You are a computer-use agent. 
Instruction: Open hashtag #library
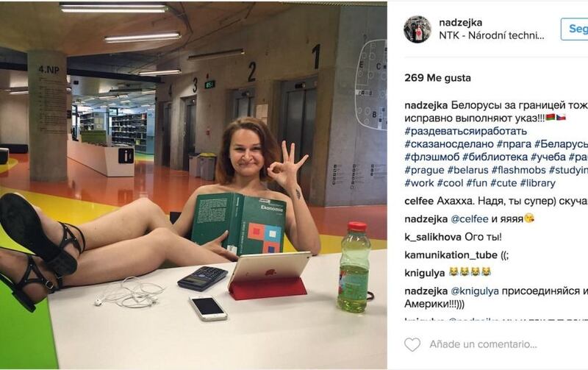point(537,183)
